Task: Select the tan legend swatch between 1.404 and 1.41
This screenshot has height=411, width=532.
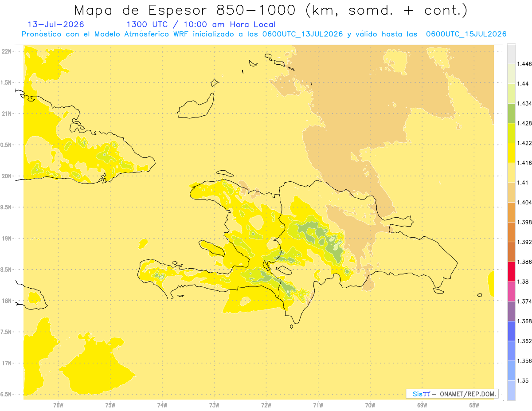Action: (x=511, y=192)
